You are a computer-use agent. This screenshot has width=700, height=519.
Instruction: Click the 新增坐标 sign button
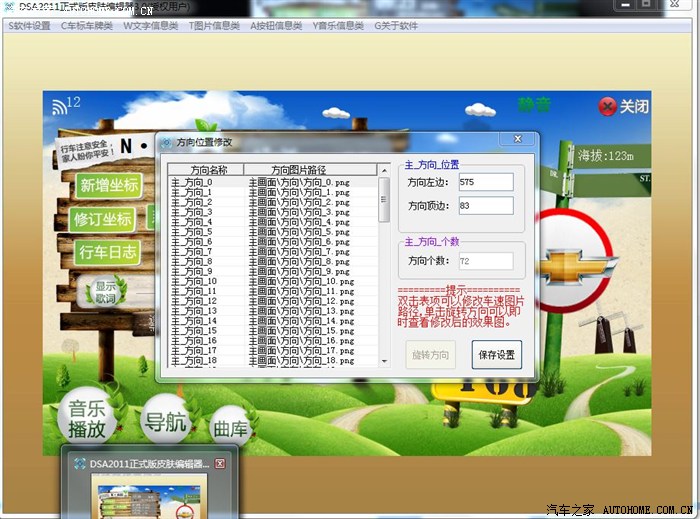click(109, 185)
